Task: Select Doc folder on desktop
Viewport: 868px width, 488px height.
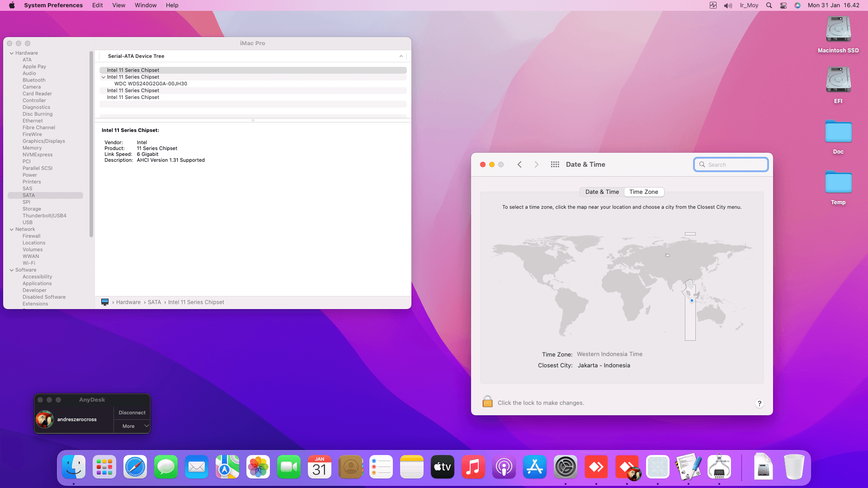Action: (x=838, y=132)
